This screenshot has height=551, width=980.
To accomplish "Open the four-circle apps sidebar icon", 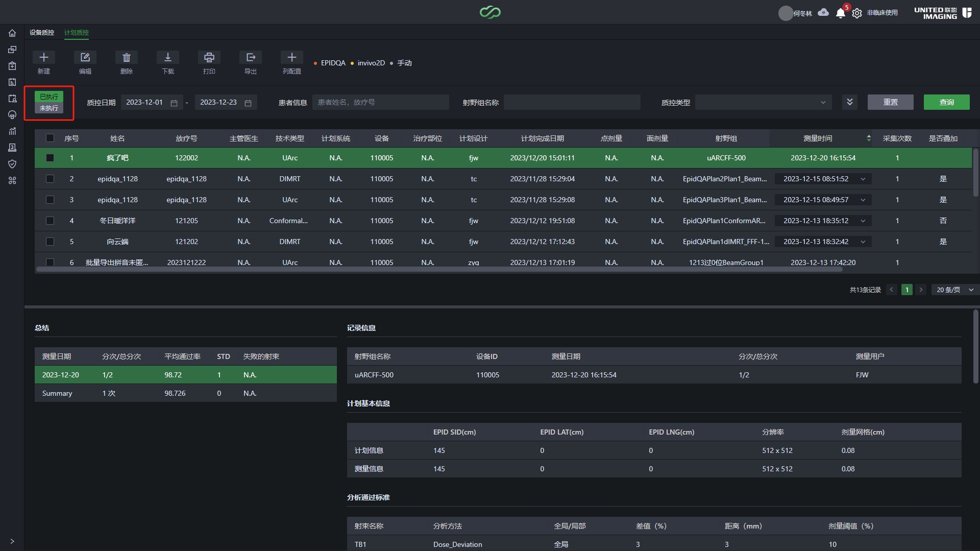I will pos(12,180).
